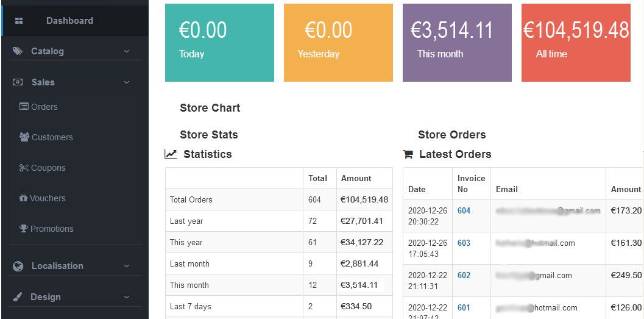Click the Customers group icon

[x=24, y=137]
